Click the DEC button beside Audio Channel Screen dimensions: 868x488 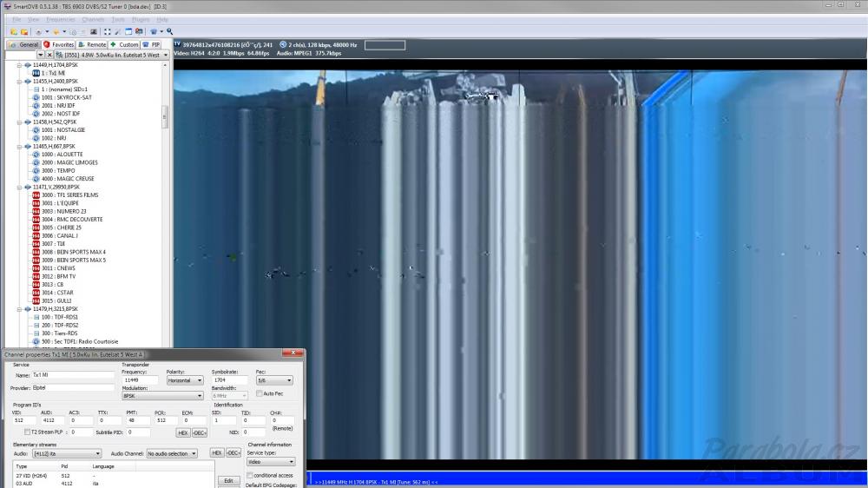(x=233, y=452)
